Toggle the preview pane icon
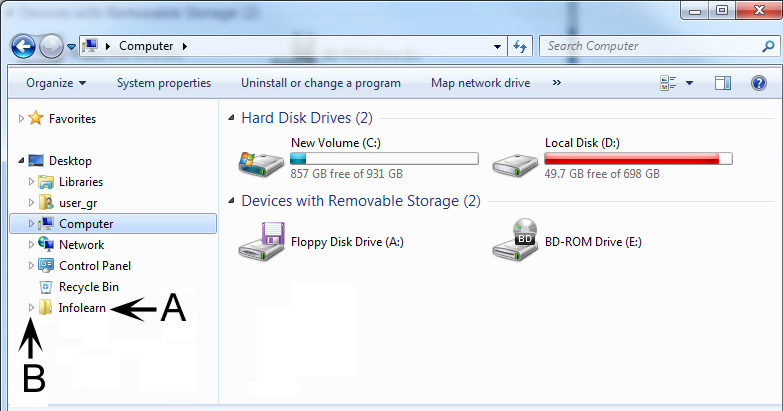The width and height of the screenshot is (783, 411). click(x=723, y=83)
